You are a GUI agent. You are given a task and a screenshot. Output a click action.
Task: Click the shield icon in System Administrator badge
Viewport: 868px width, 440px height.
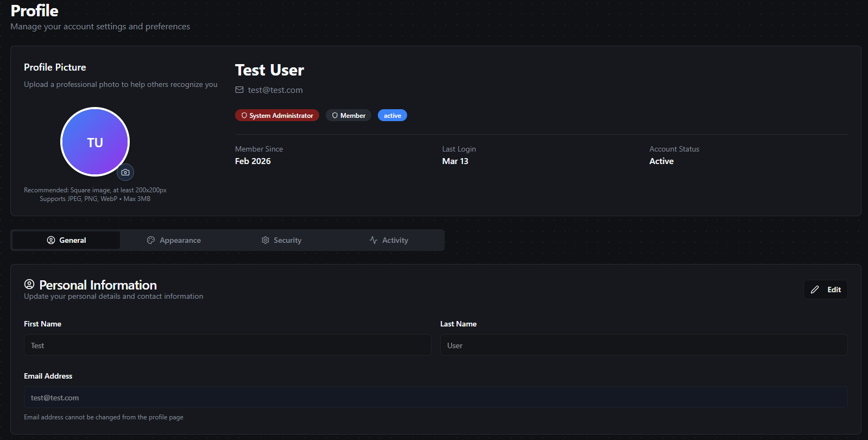pos(244,116)
